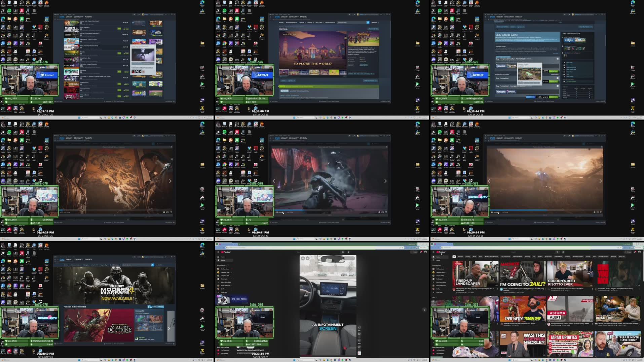This screenshot has height=362, width=644.
Task: Open the Gordon's Best Risotto Ever video
Action: (570, 274)
